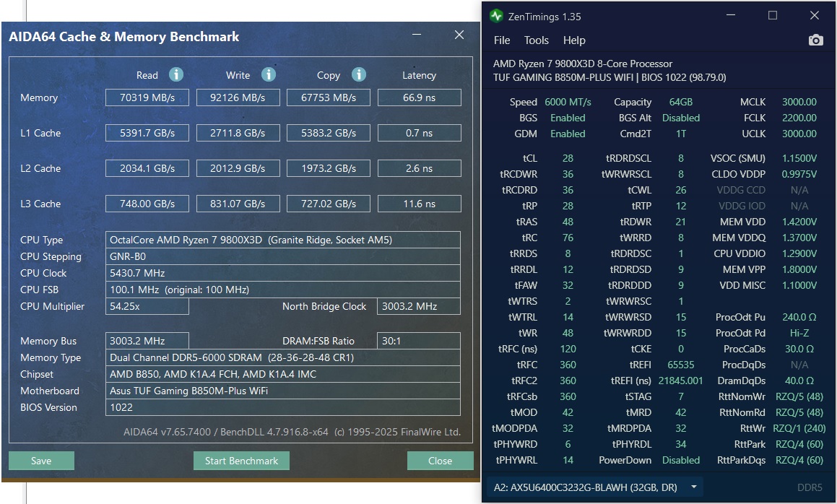Select the L3 Cache Read value 748.00 GB/s

tap(147, 204)
